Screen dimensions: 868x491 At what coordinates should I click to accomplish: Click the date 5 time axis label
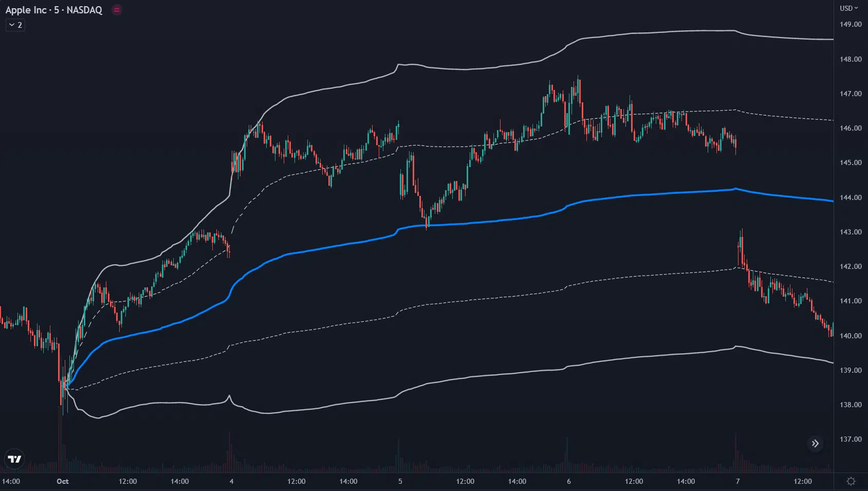[x=400, y=481]
